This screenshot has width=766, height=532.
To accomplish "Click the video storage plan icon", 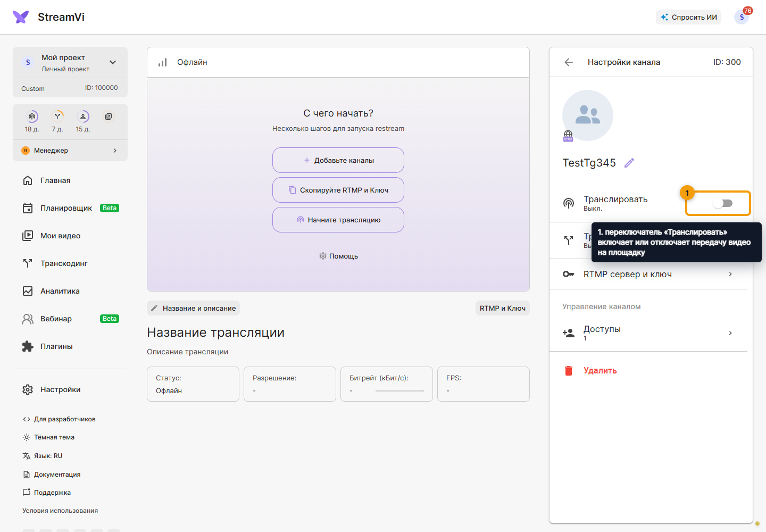I will (109, 117).
